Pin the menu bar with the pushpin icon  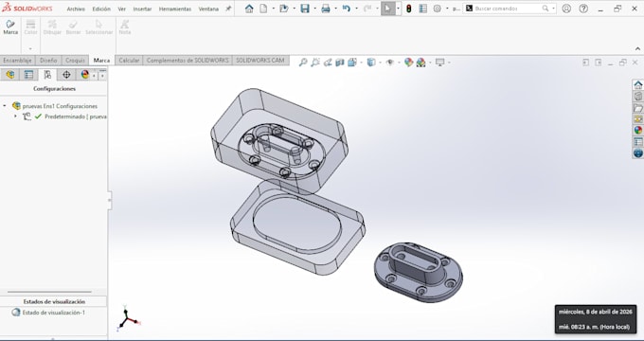[x=228, y=9]
